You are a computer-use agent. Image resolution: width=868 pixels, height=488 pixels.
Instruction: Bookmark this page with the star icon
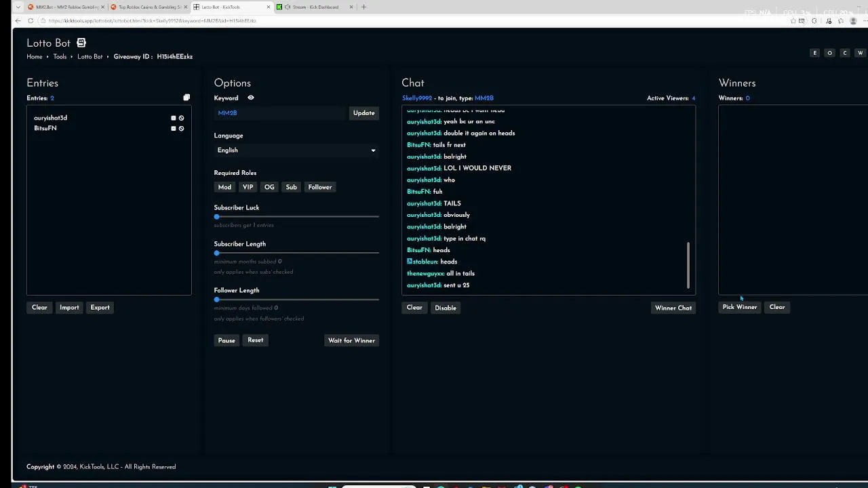coord(793,21)
